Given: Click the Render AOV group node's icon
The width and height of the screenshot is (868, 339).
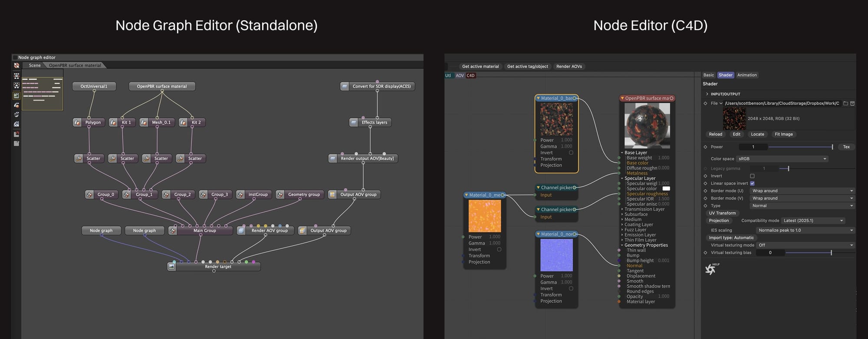Looking at the screenshot, I should click(241, 230).
